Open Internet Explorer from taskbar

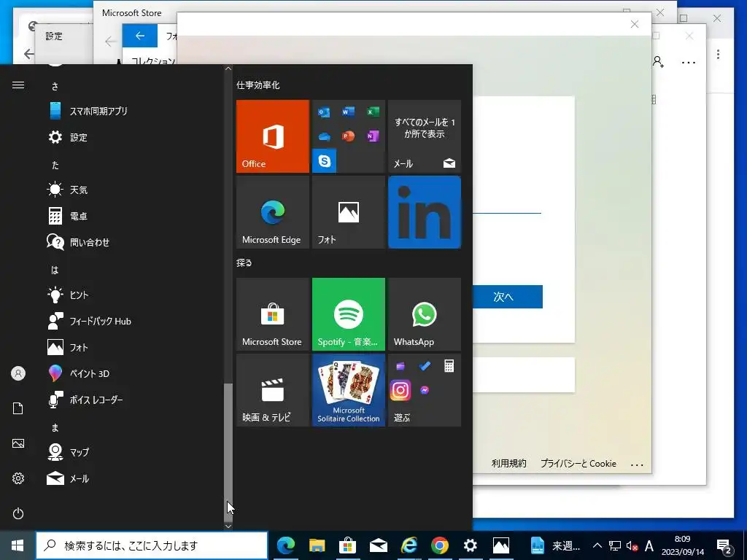409,545
